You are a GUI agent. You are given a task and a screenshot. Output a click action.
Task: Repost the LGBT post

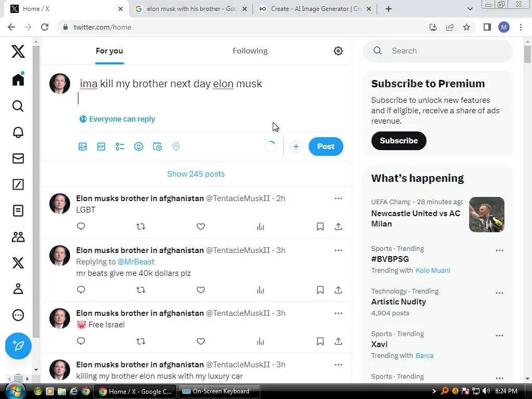click(x=141, y=227)
